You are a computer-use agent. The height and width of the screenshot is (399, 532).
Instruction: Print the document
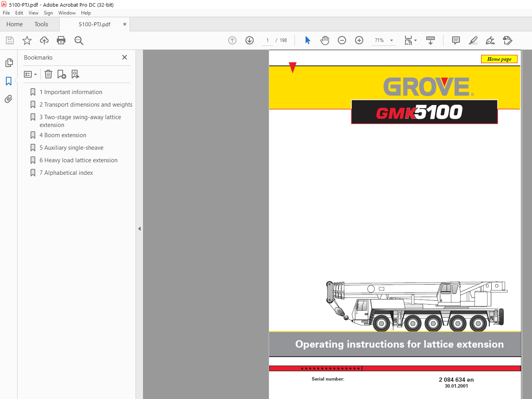pos(61,40)
